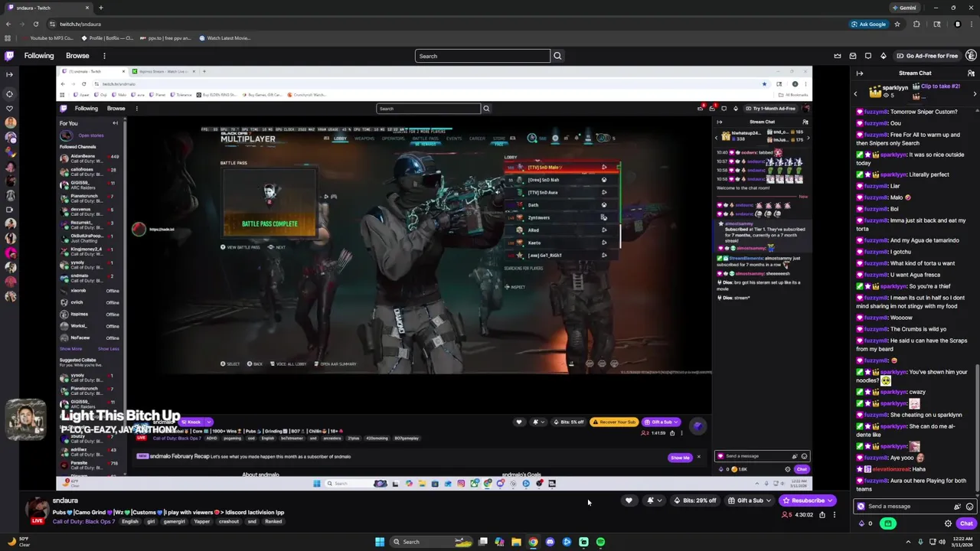This screenshot has width=980, height=551.
Task: Open the ppv.to free ppv bookmark
Action: pyautogui.click(x=165, y=38)
